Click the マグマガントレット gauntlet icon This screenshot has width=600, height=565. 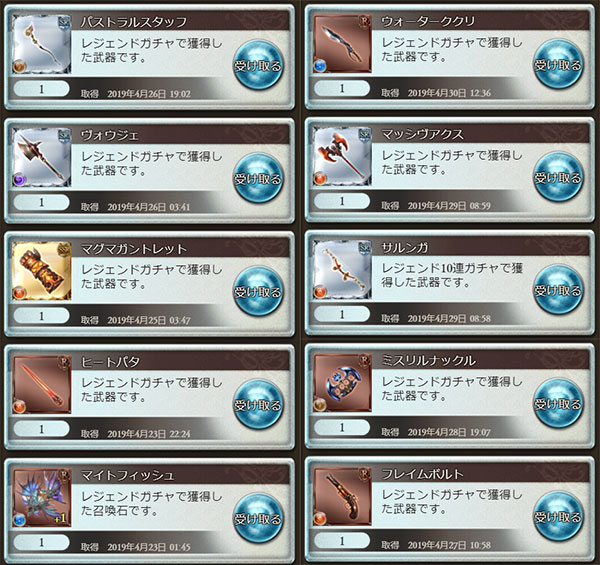point(41,270)
